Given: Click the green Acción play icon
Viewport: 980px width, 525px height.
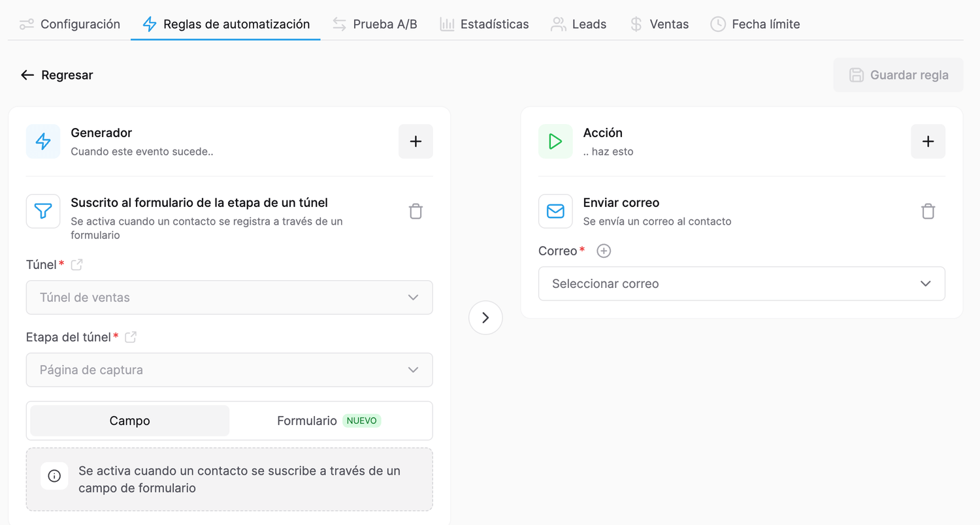Looking at the screenshot, I should tap(555, 142).
